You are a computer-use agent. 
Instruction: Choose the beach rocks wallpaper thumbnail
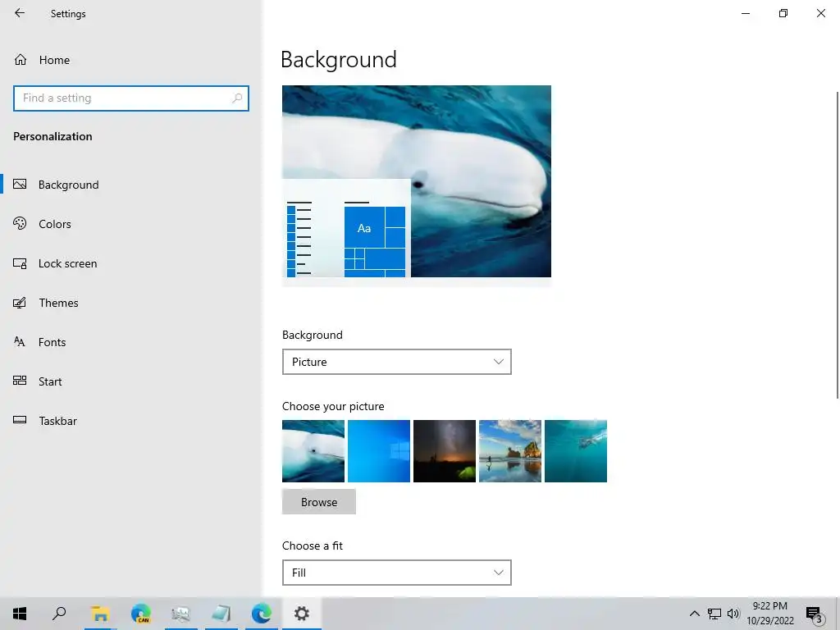[x=510, y=451]
